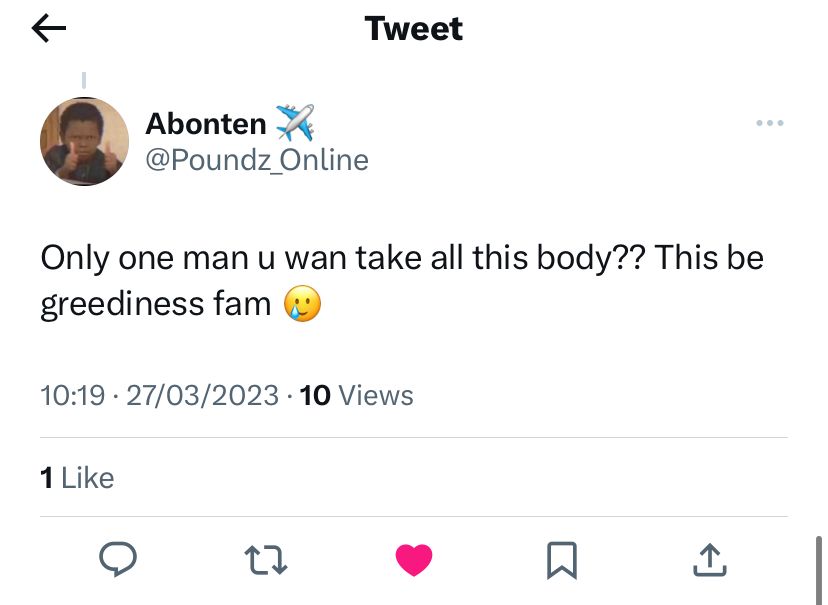
Task: Open the three-dot more options menu
Action: [769, 123]
